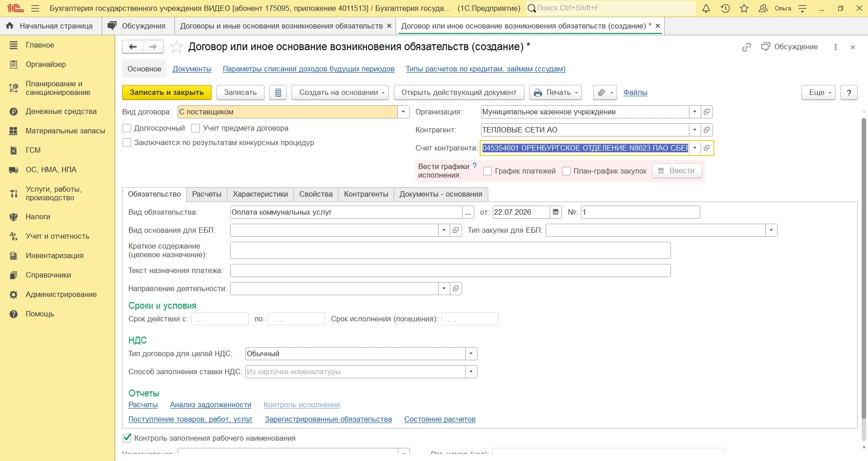Open service settings icon near Ольга
The image size is (868, 461).
coord(803,8)
